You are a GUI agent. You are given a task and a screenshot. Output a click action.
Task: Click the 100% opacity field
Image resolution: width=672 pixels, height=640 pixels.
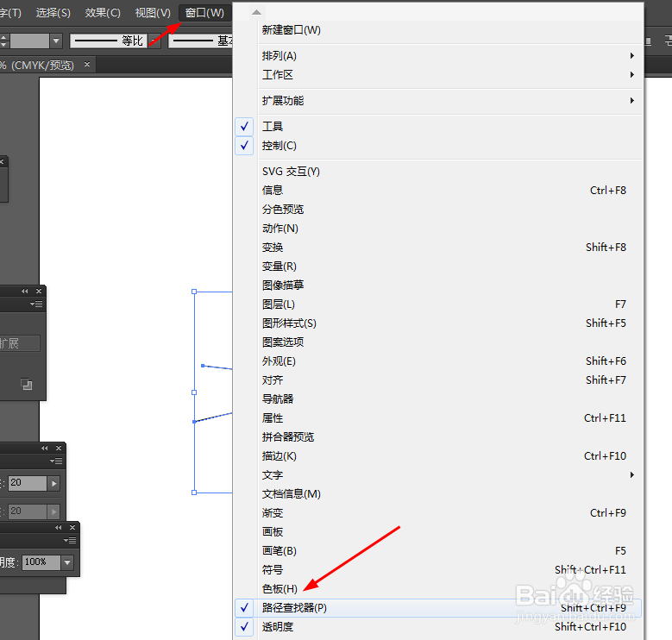(41, 562)
